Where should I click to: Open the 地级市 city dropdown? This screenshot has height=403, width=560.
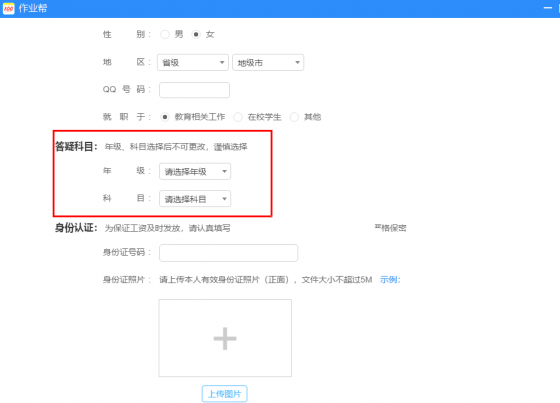[268, 63]
